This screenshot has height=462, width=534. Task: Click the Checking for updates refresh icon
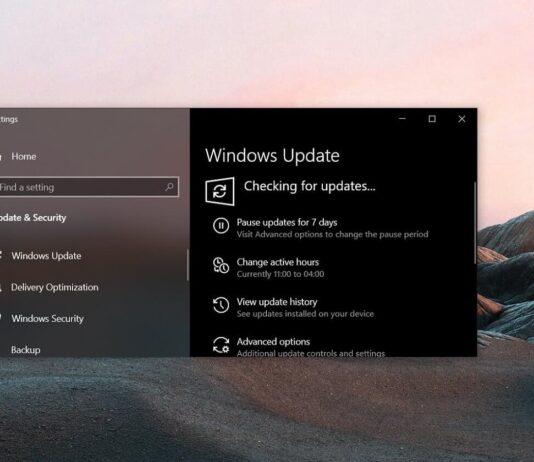(x=220, y=191)
